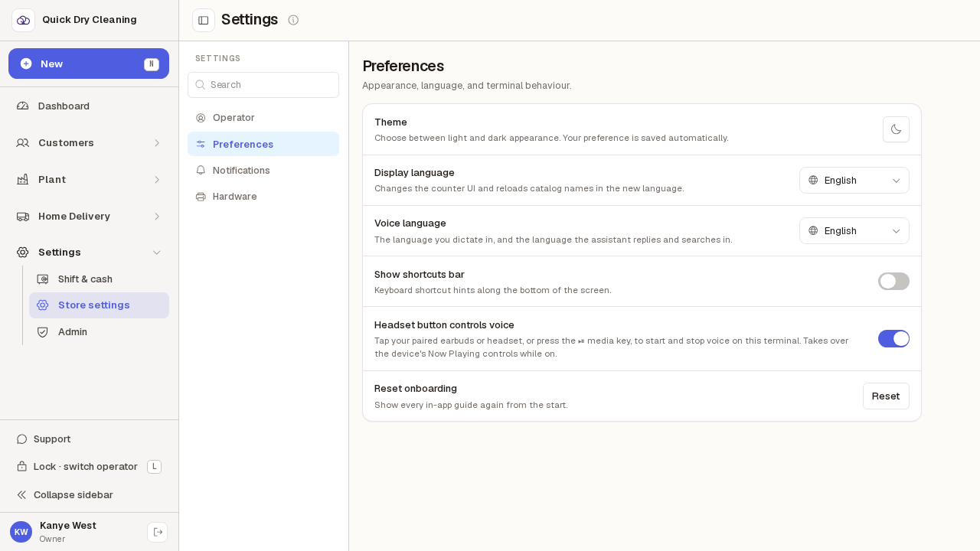The width and height of the screenshot is (980, 551).
Task: Click the Home Delivery truck icon
Action: coord(23,217)
